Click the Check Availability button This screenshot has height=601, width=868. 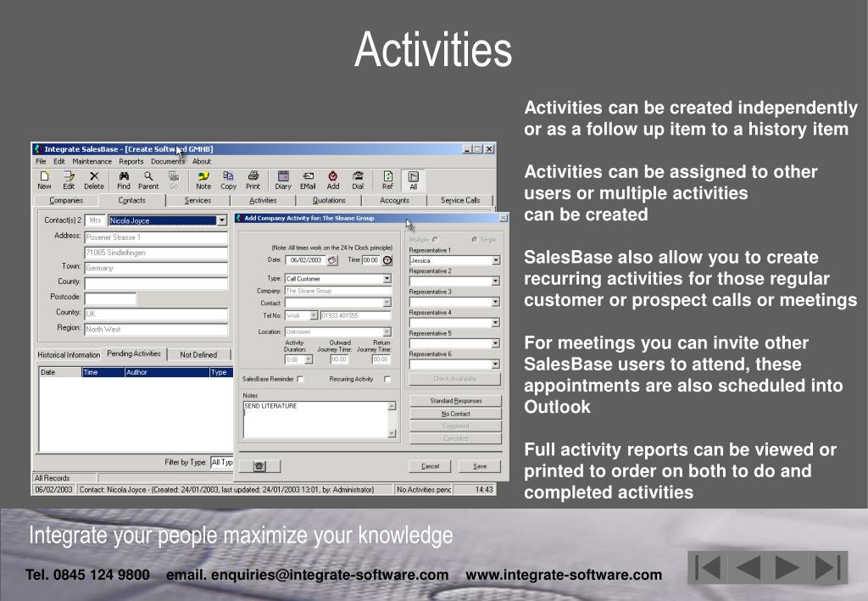tap(455, 379)
